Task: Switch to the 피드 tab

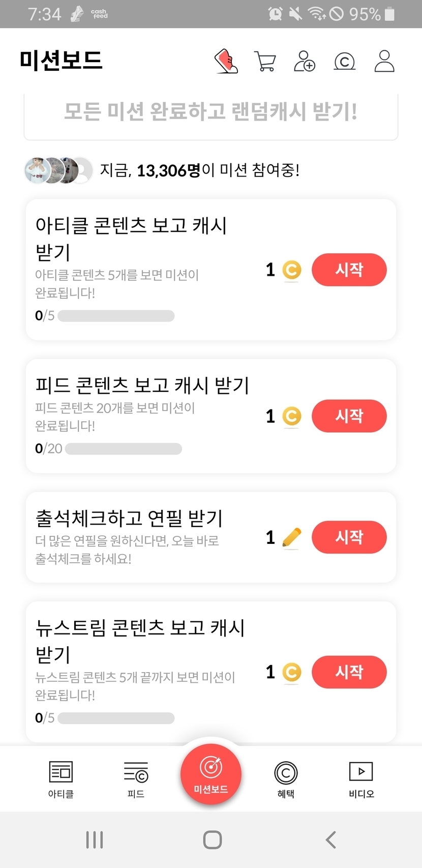Action: click(x=136, y=779)
